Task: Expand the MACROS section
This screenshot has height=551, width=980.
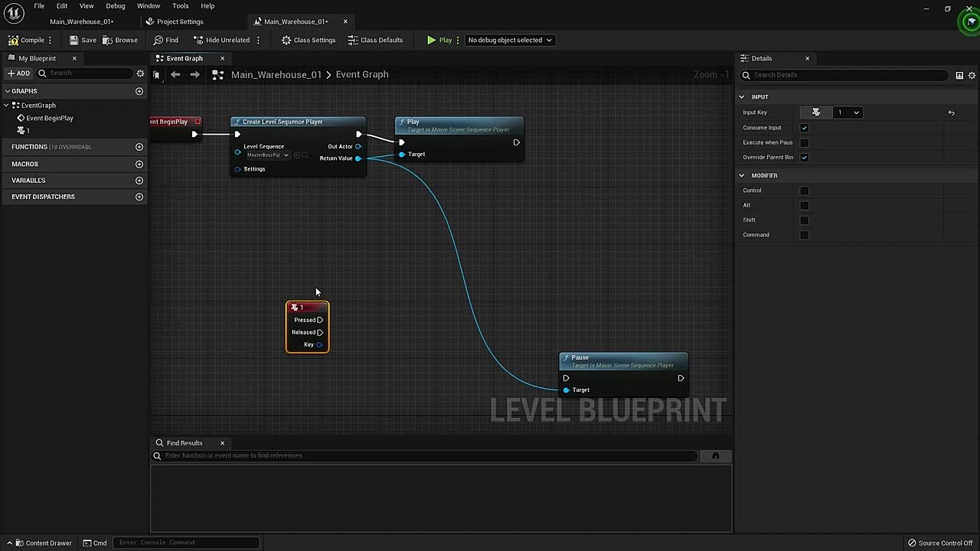Action: pyautogui.click(x=24, y=164)
